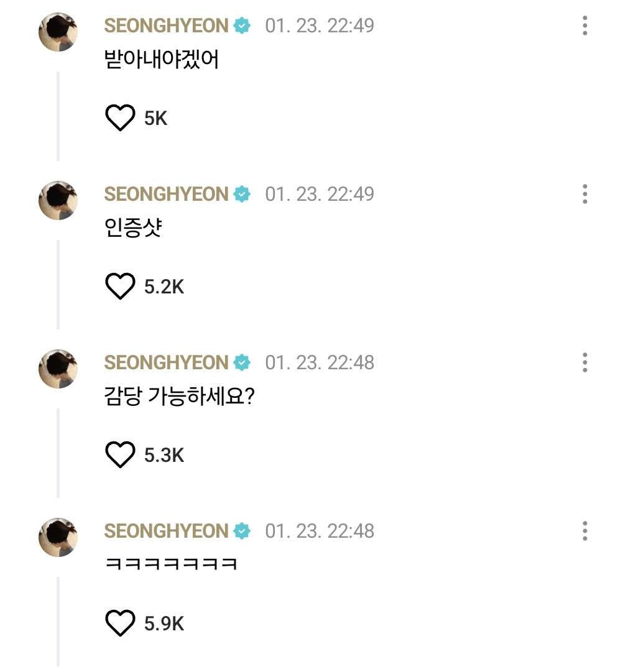The image size is (618, 672).
Task: Like the post with 5K likes
Action: point(120,117)
